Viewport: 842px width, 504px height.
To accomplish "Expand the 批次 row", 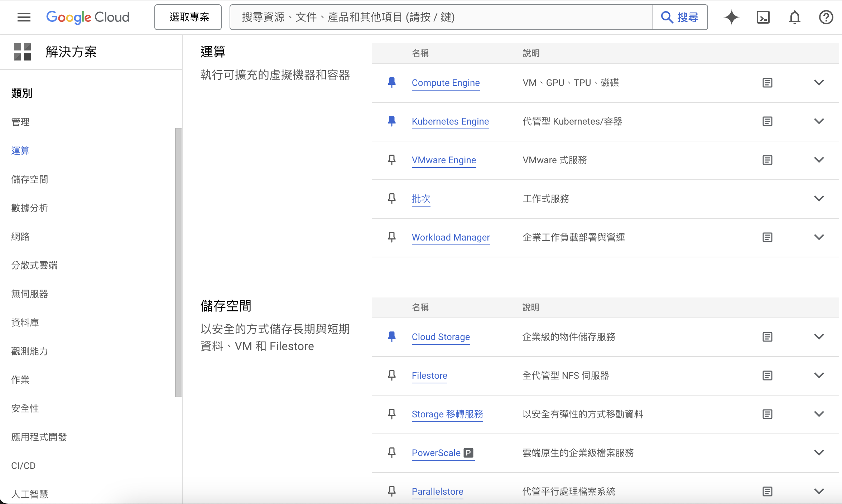I will 819,199.
